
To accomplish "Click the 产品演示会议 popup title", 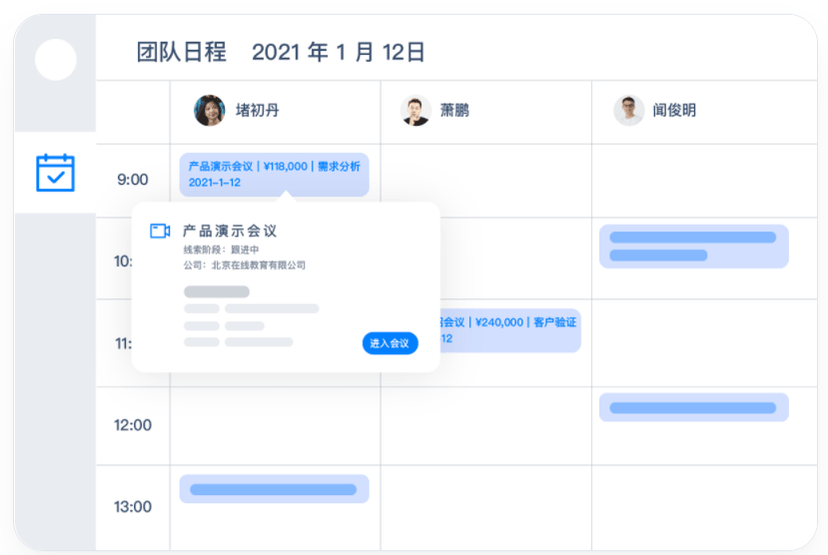I will [230, 231].
